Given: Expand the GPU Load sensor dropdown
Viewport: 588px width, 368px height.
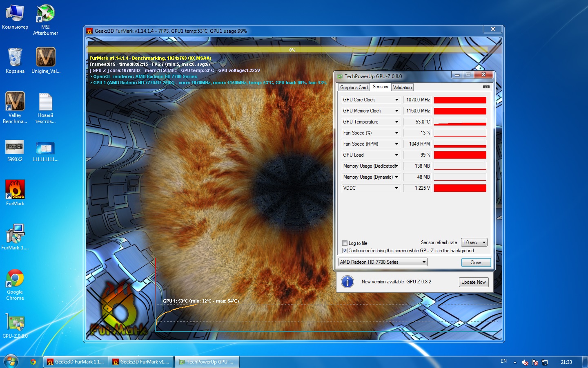Looking at the screenshot, I should 396,155.
